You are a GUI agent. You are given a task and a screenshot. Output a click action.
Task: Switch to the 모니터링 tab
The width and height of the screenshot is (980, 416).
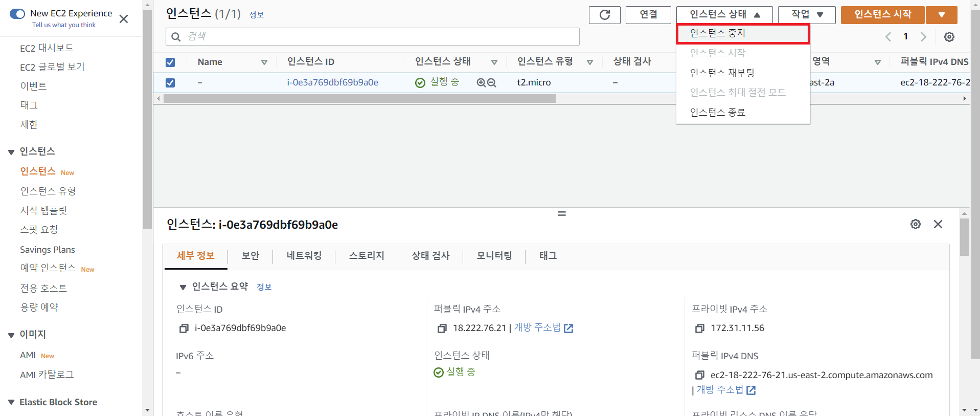[494, 256]
